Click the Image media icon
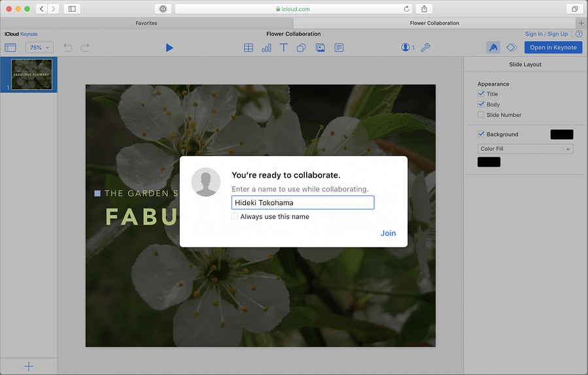 [x=320, y=48]
